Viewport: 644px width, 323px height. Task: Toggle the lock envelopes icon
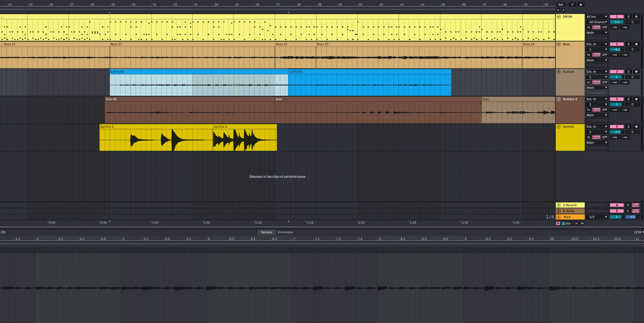(x=581, y=5)
